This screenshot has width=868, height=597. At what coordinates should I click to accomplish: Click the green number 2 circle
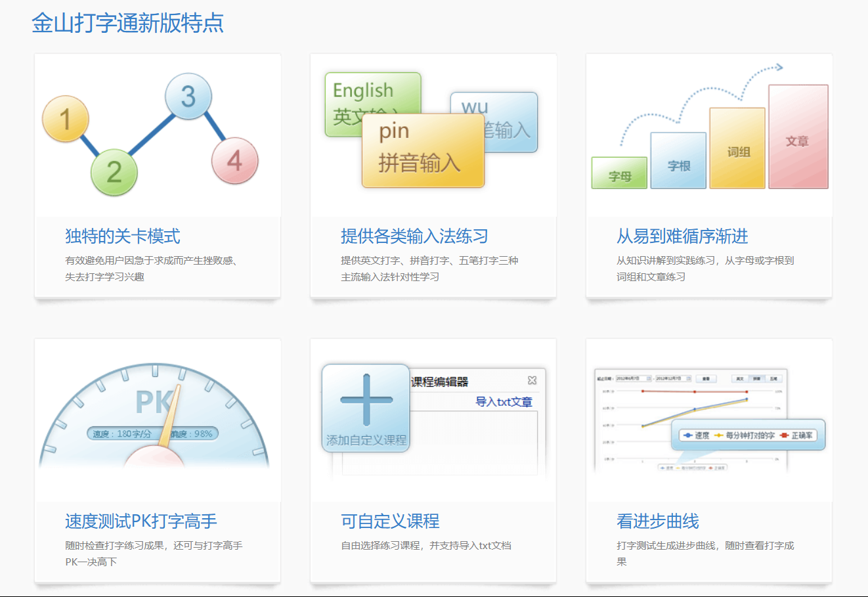tap(114, 172)
